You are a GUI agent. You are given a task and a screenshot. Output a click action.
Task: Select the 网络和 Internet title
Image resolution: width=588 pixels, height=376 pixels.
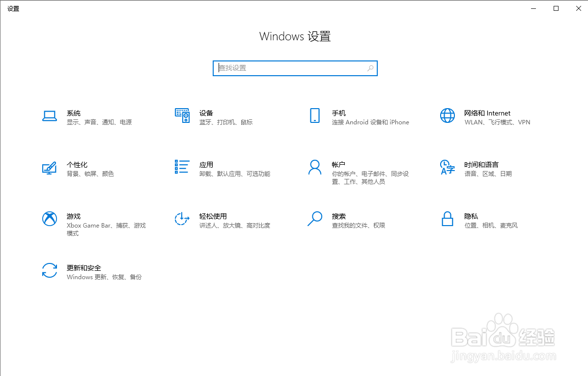(x=487, y=113)
